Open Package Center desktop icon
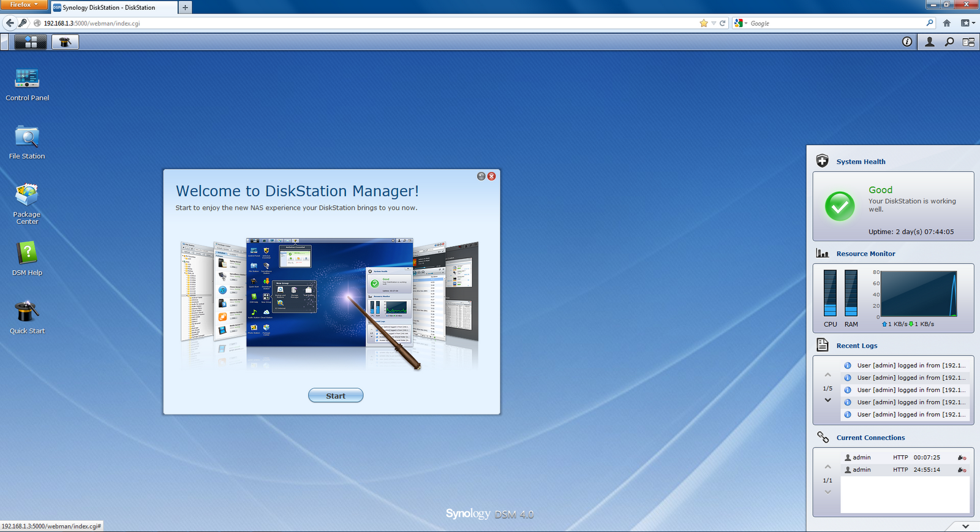The height and width of the screenshot is (532, 980). (x=27, y=204)
